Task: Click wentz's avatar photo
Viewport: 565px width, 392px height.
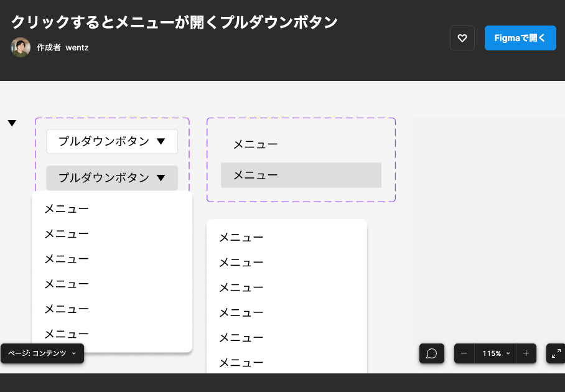Action: click(x=21, y=47)
